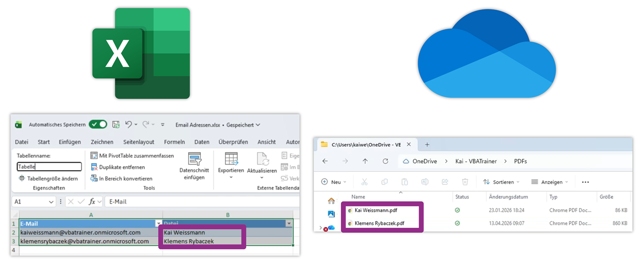
Task: Open the Überprüfen ribbon tab
Action: point(233,142)
